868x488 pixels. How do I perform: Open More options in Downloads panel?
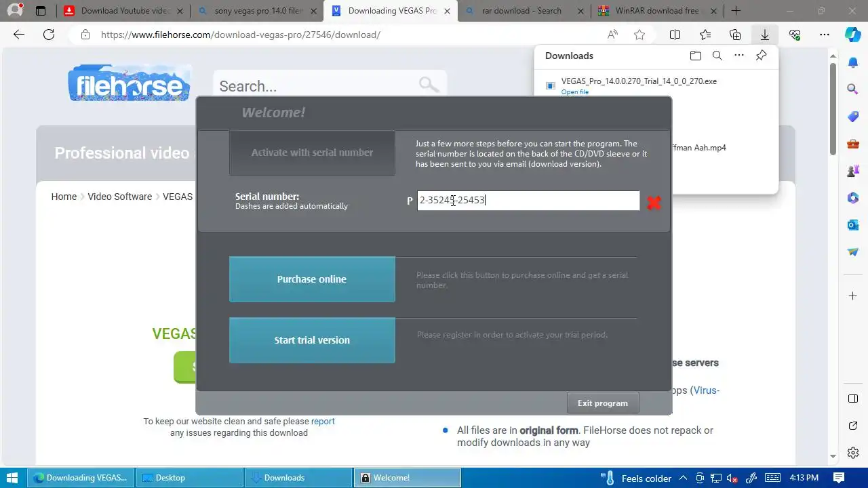pyautogui.click(x=739, y=56)
